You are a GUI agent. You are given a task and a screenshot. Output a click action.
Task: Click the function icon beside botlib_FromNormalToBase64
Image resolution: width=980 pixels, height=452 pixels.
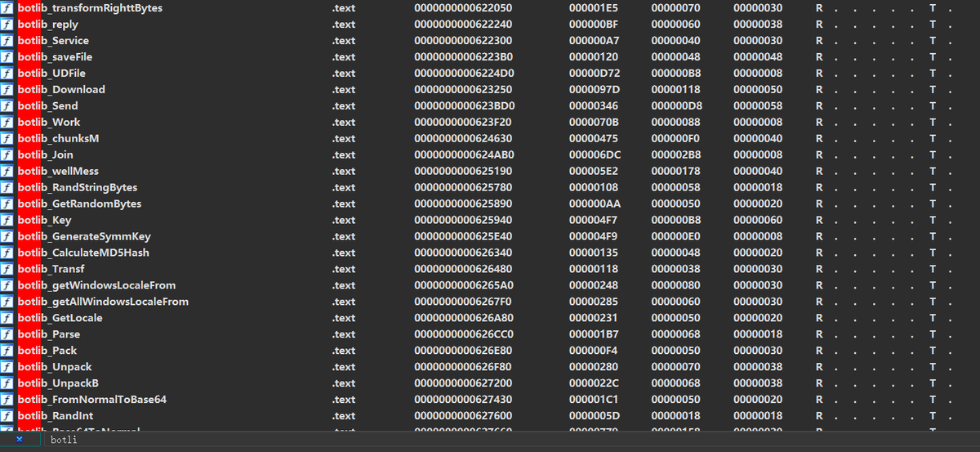tap(7, 400)
